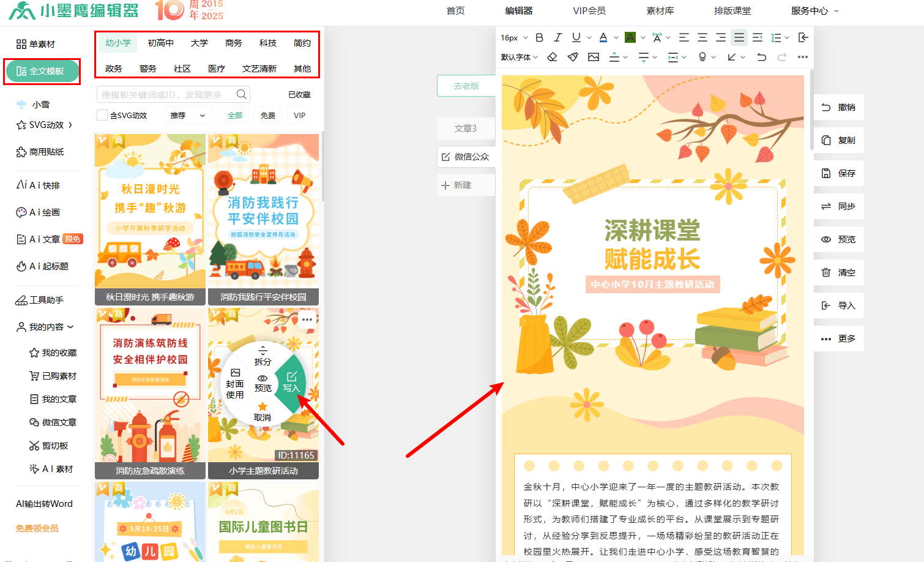The height and width of the screenshot is (562, 924).
Task: Open the green font highlight color swatch
Action: click(631, 37)
